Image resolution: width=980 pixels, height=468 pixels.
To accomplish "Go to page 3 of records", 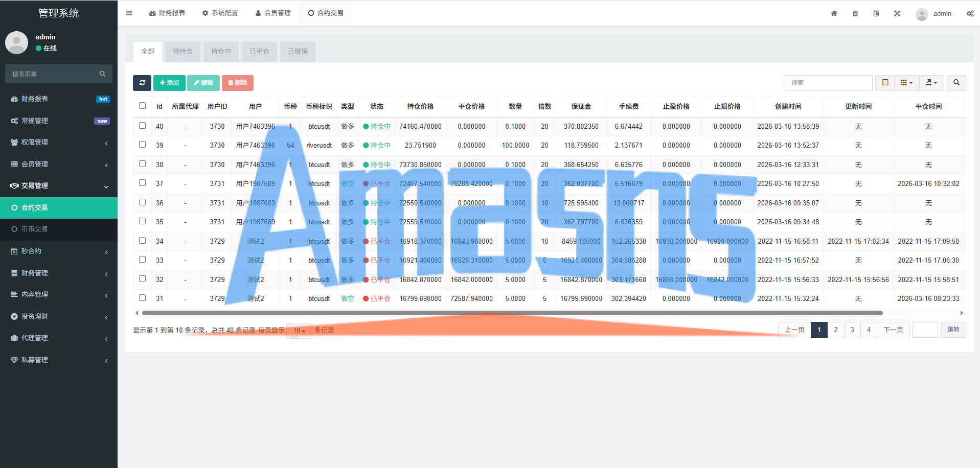I will (x=852, y=330).
